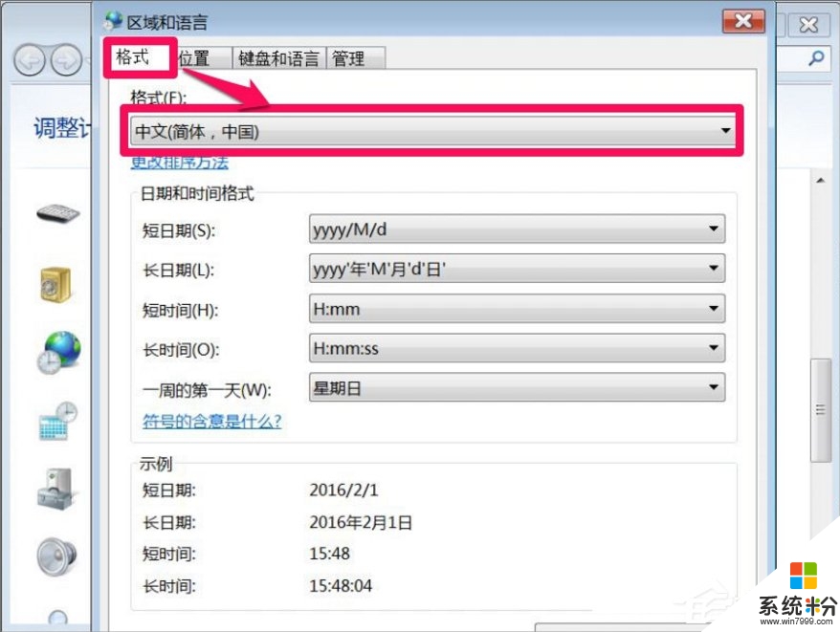Expand the 短日期 format dropdown

point(517,229)
